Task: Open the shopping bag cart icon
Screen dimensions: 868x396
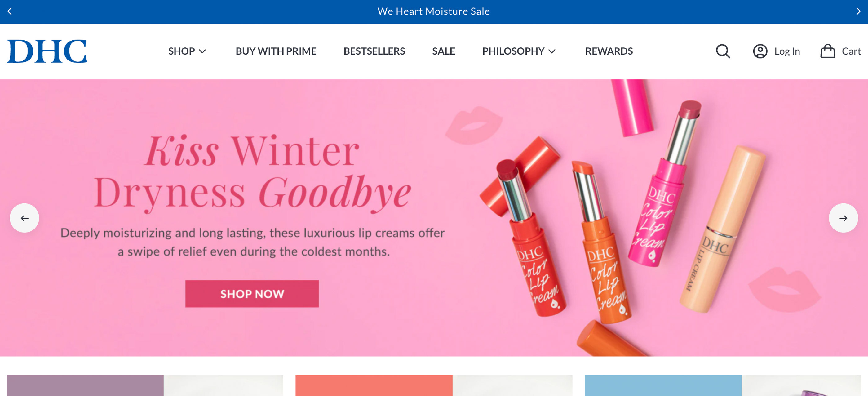Action: (827, 51)
